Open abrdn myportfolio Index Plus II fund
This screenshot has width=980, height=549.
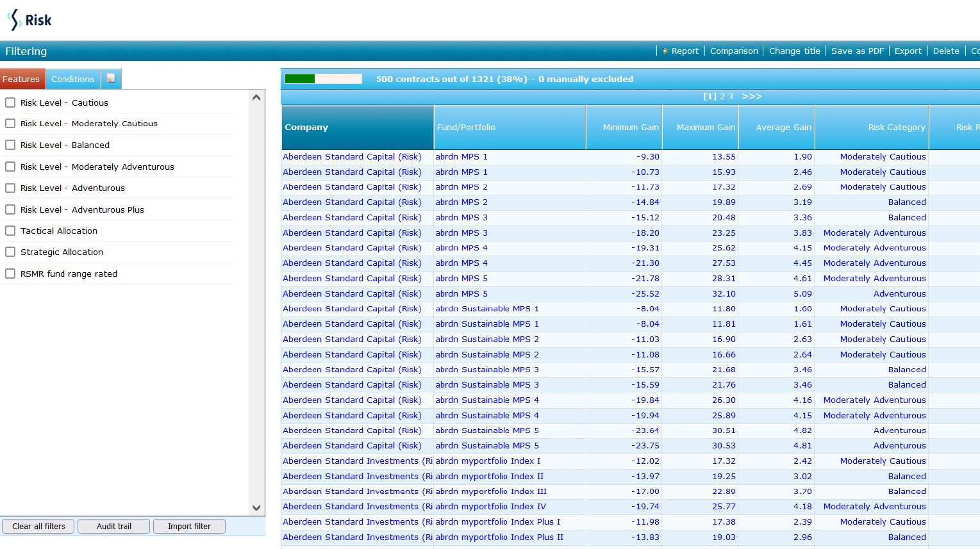[x=499, y=537]
